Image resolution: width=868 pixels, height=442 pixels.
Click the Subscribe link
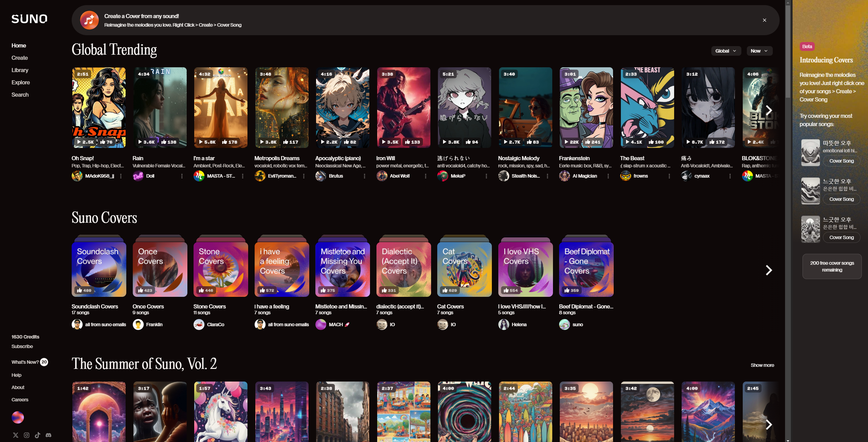pyautogui.click(x=22, y=346)
